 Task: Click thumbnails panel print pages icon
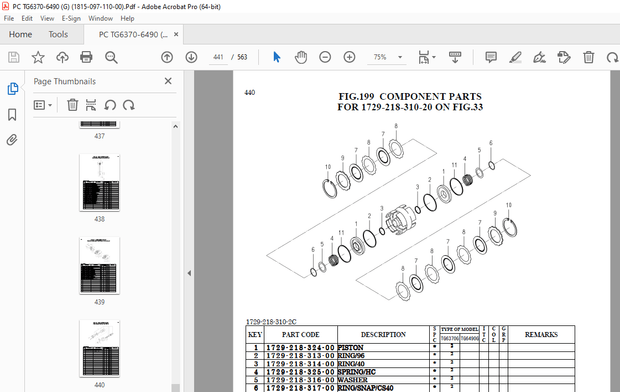coord(91,105)
